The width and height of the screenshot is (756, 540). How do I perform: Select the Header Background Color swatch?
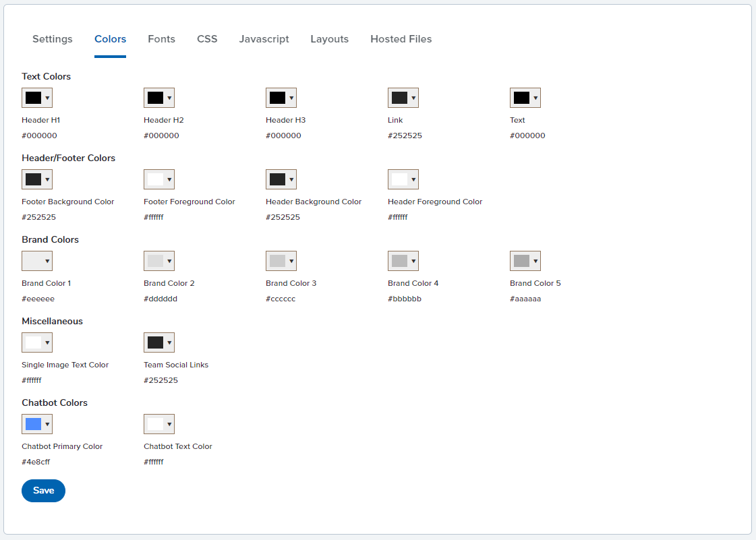281,179
